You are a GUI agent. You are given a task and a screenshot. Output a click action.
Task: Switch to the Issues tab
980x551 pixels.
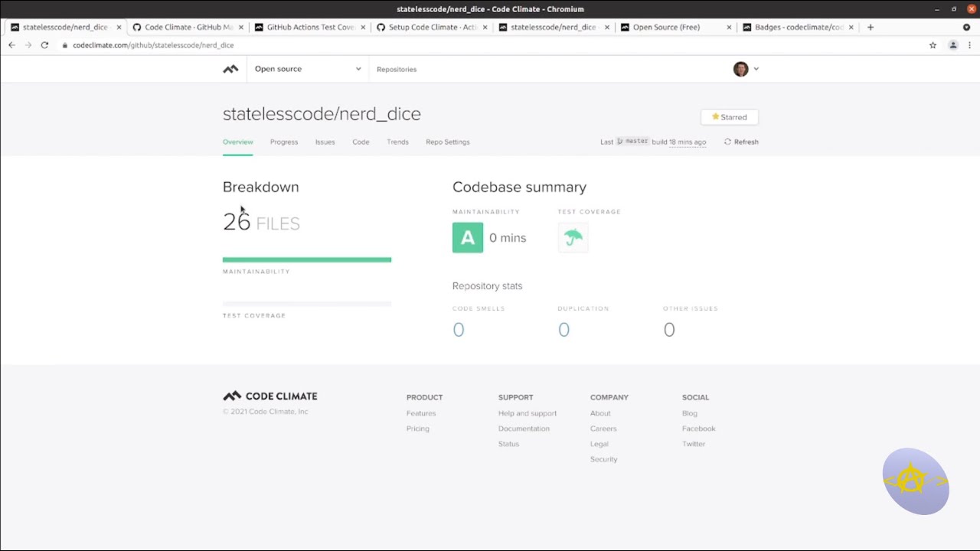tap(325, 142)
